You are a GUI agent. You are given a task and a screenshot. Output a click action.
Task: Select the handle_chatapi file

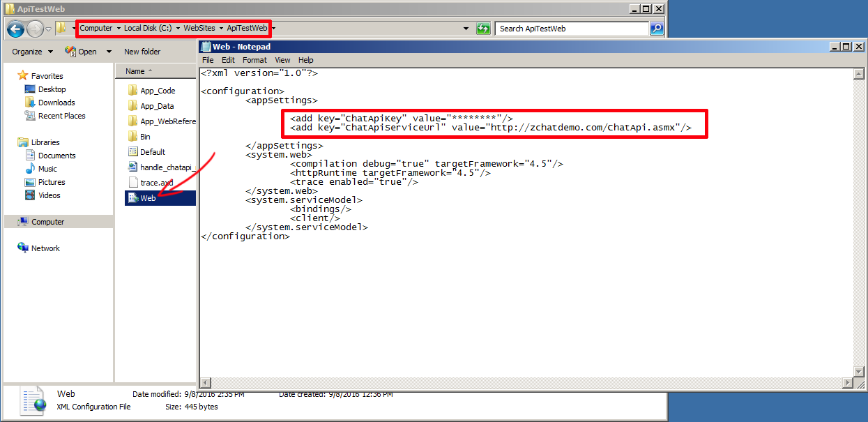(162, 167)
